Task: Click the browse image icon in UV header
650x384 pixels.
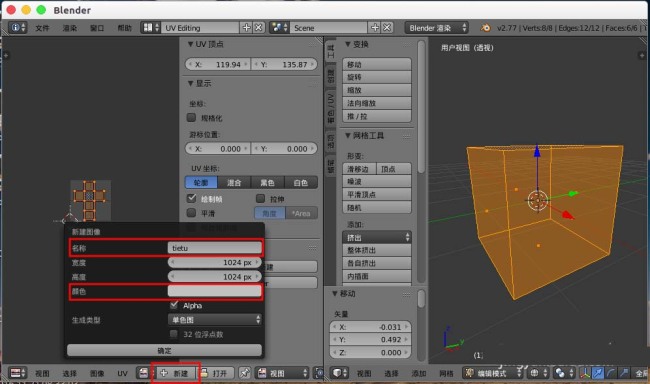Action: [x=143, y=373]
